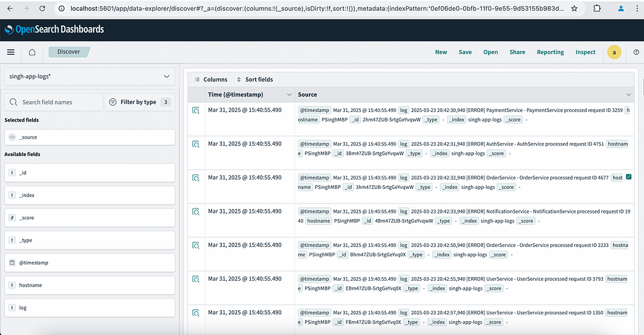Open Time (@timestamp) column chevron menu
The image size is (644, 335).
[289, 94]
